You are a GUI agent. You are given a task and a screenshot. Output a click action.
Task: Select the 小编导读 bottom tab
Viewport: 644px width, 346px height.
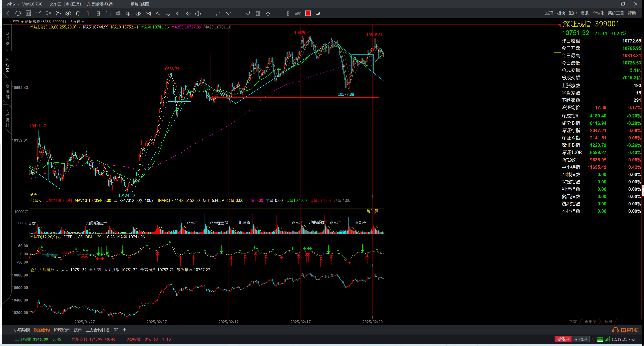tap(22, 330)
